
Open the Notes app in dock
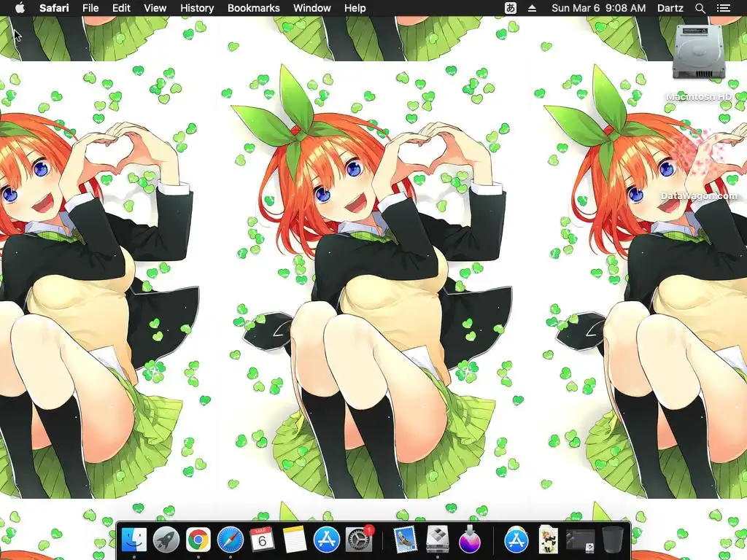pos(295,540)
